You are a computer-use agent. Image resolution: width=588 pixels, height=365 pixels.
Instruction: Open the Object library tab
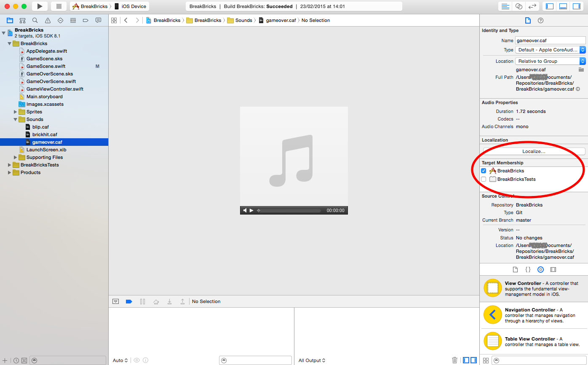coord(540,269)
